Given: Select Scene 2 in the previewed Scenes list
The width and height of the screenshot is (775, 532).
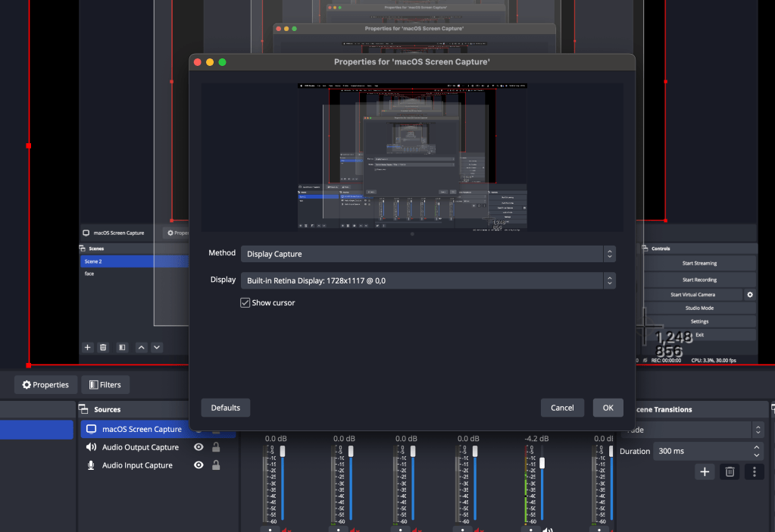Looking at the screenshot, I should [x=134, y=261].
